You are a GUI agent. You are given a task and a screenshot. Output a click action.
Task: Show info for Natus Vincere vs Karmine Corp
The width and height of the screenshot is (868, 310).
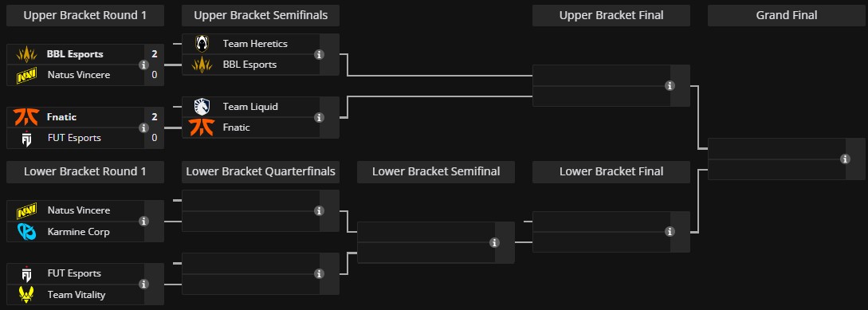(144, 221)
